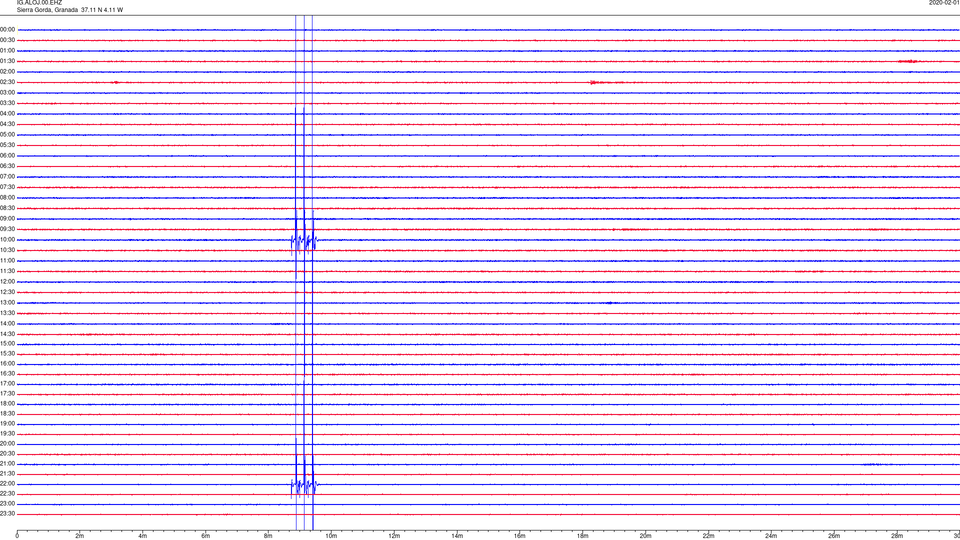Click the 26m tick on time axis
The width and height of the screenshot is (960, 540).
tap(834, 536)
